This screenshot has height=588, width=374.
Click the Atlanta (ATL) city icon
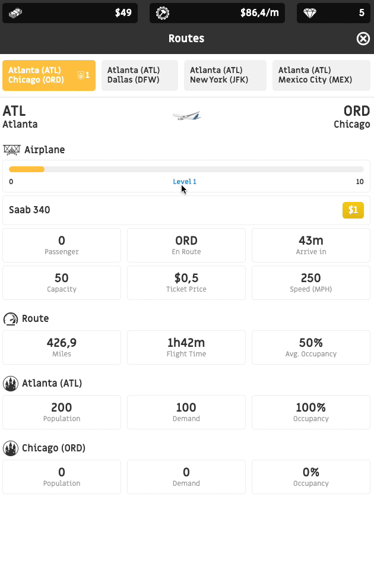click(10, 384)
